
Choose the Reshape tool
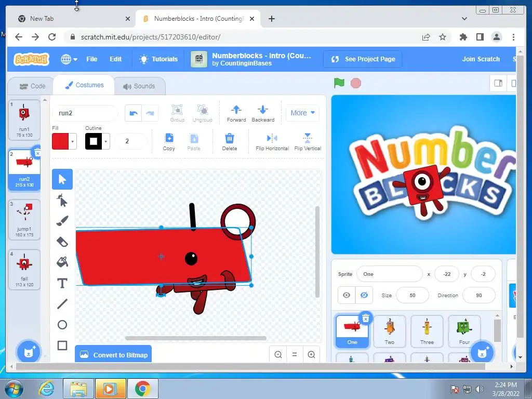click(x=62, y=201)
